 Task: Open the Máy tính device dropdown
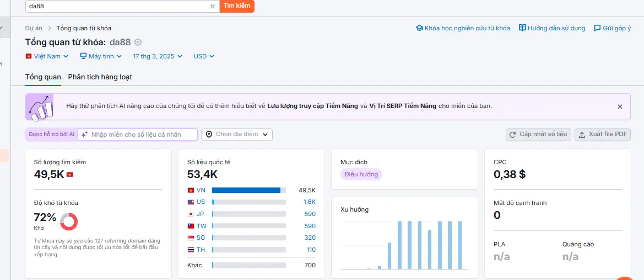(101, 56)
